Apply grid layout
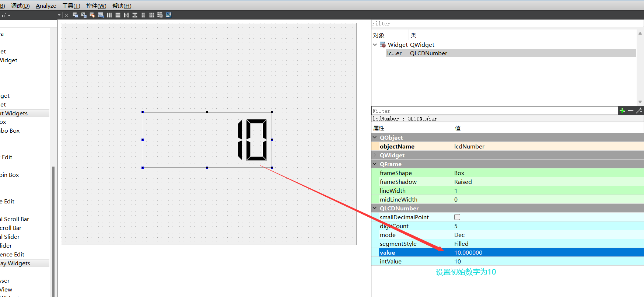Image resolution: width=644 pixels, height=297 pixels. (x=152, y=15)
